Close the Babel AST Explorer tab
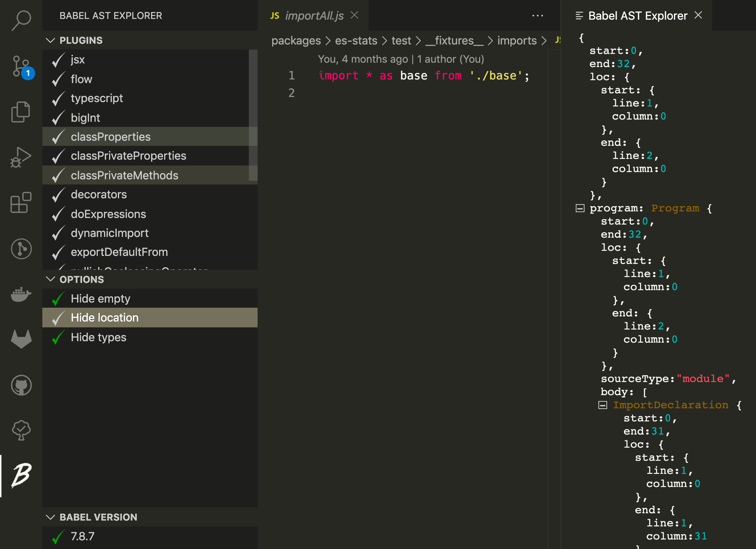This screenshot has width=756, height=549. click(698, 15)
